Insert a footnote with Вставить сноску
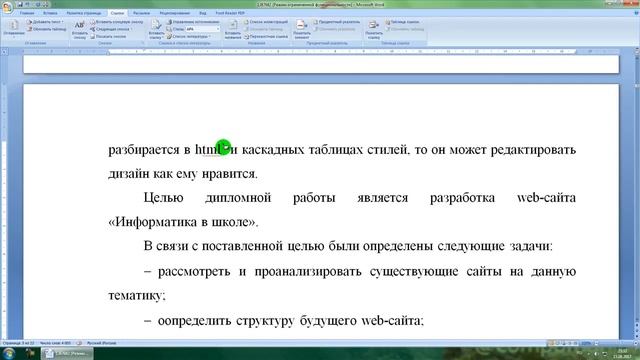640x360 pixels. (80, 29)
